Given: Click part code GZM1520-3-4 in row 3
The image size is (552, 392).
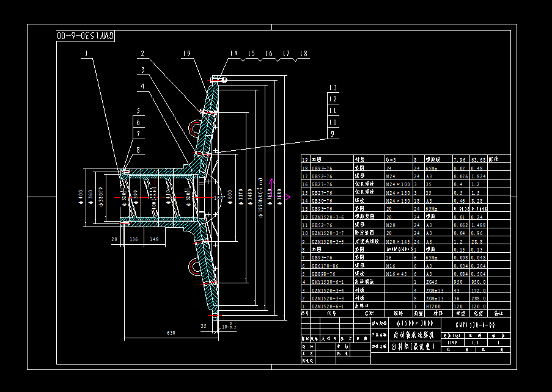Looking at the screenshot, I should pos(328,291).
